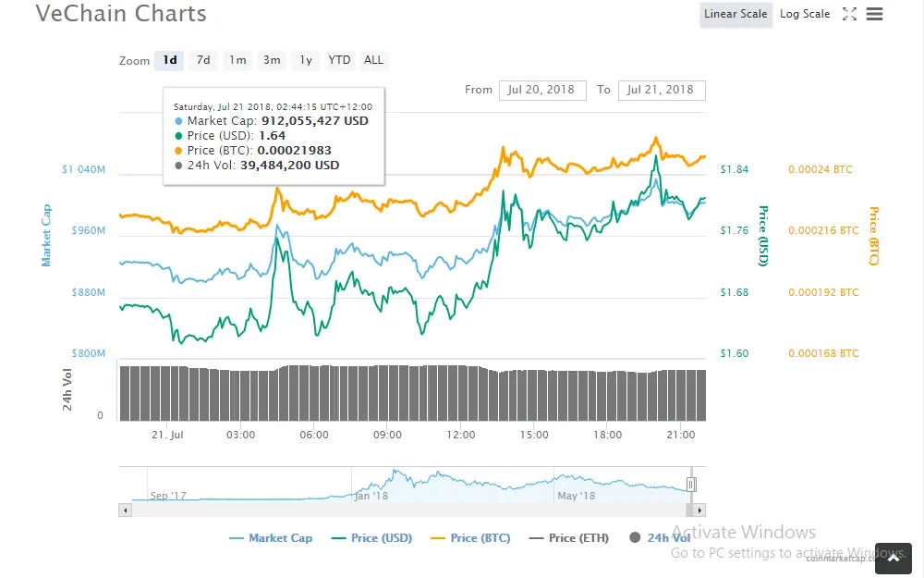
Task: Click the 03:00 time axis label
Action: (x=240, y=435)
